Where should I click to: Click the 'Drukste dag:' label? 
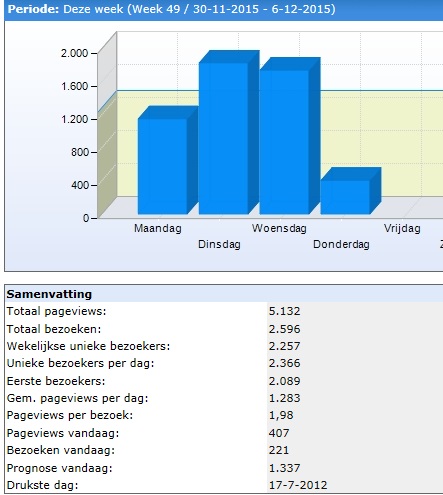[42, 485]
